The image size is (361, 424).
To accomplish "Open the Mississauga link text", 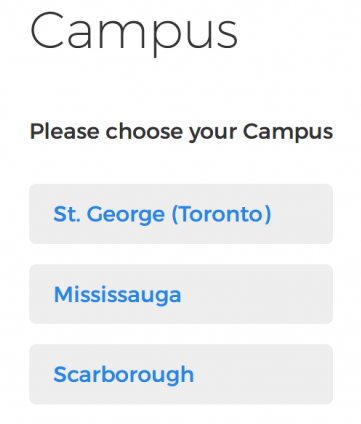I will point(117,295).
